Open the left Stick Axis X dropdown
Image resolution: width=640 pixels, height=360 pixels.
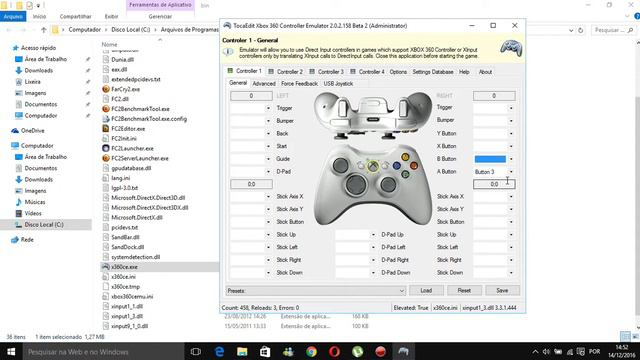(268, 197)
